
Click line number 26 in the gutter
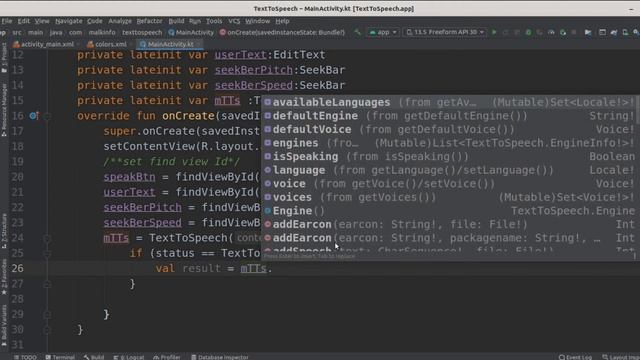18,269
